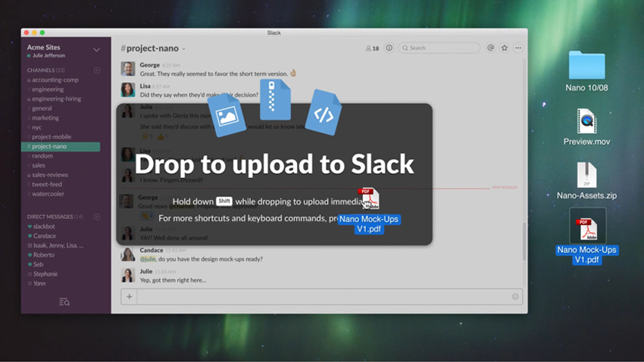The width and height of the screenshot is (644, 362).
Task: Open the emoji picker smiley icon
Action: pos(515,297)
